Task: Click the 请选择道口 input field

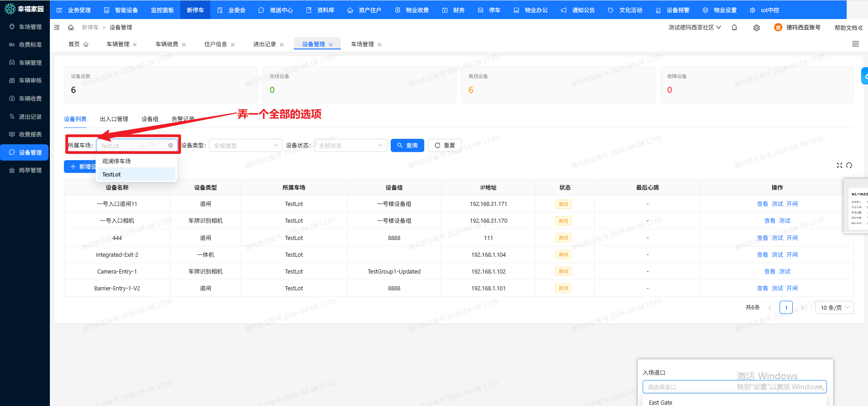Action: (689, 387)
